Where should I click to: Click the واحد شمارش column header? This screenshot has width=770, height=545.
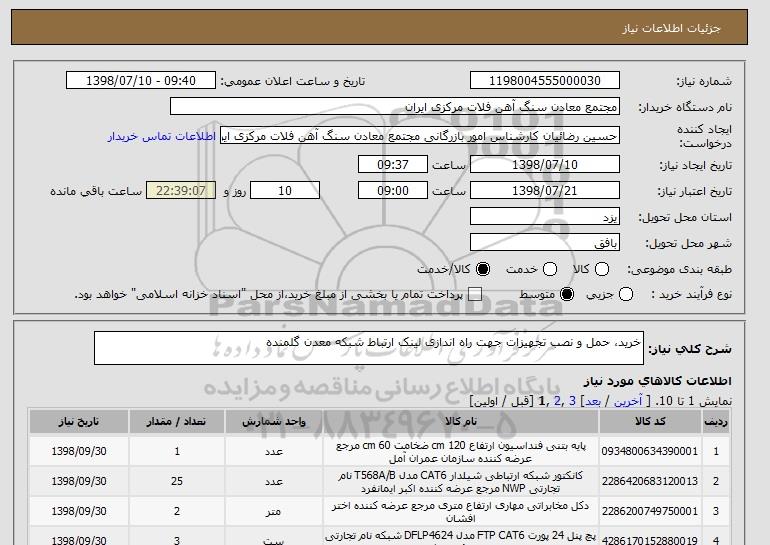click(x=274, y=421)
